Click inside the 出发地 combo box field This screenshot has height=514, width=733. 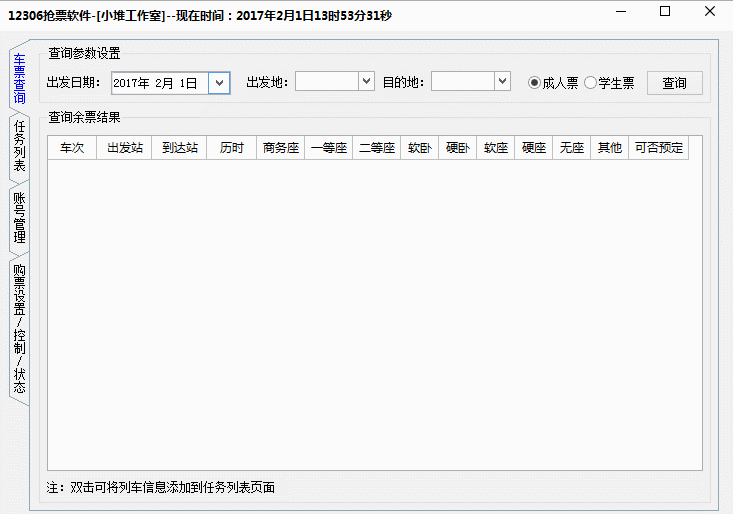click(327, 81)
